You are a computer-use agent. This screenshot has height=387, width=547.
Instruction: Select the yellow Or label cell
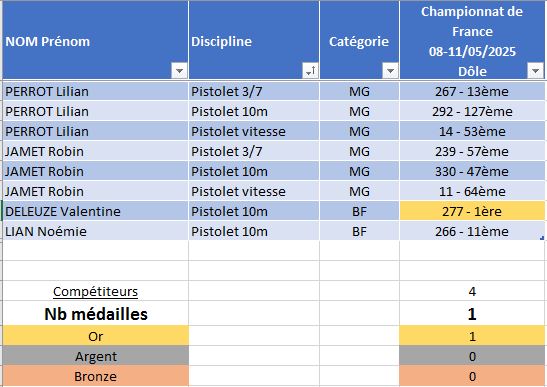pos(96,336)
